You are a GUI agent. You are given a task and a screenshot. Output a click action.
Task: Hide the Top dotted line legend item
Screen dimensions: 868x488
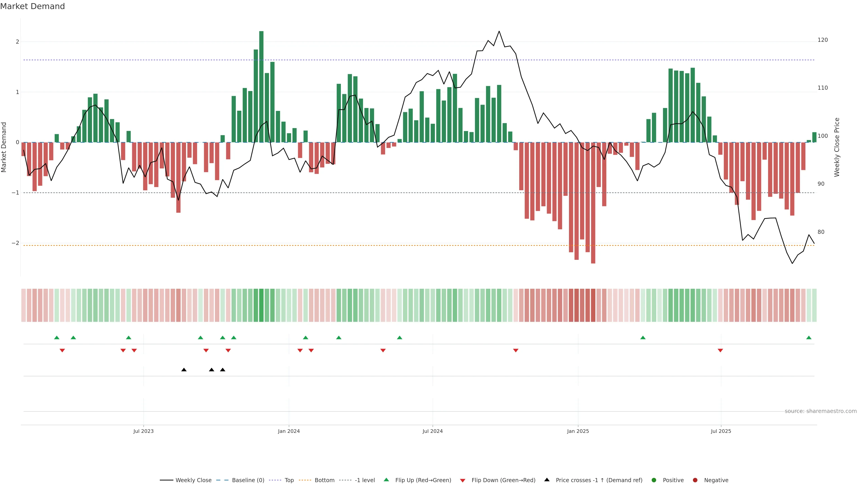[289, 480]
